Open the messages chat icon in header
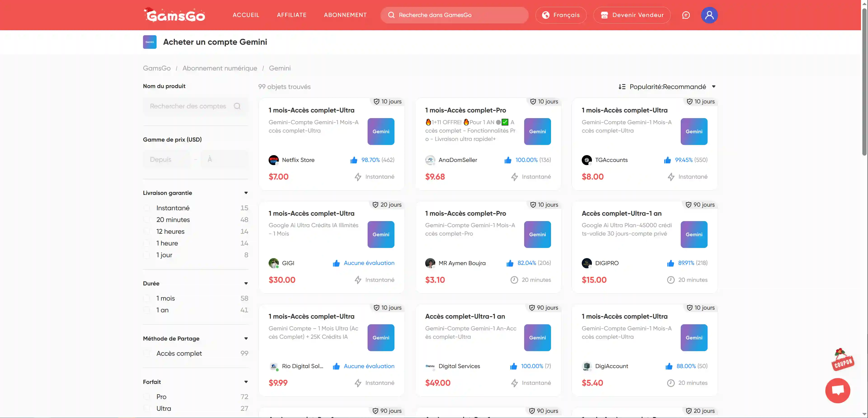 coord(686,15)
